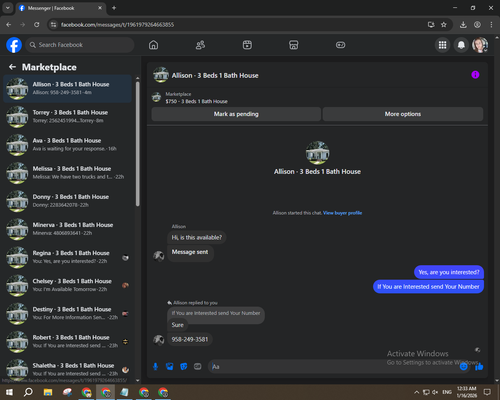Open the notifications bell

tap(461, 45)
